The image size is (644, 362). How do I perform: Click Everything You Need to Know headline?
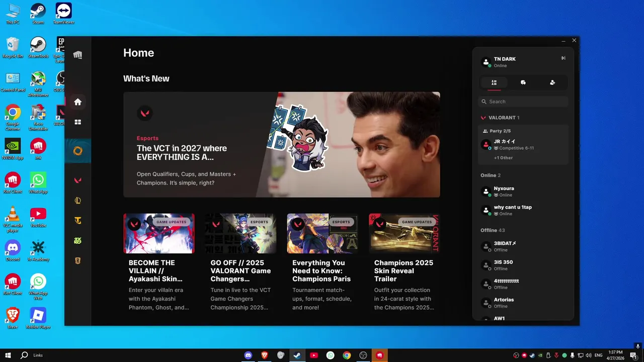[321, 270]
